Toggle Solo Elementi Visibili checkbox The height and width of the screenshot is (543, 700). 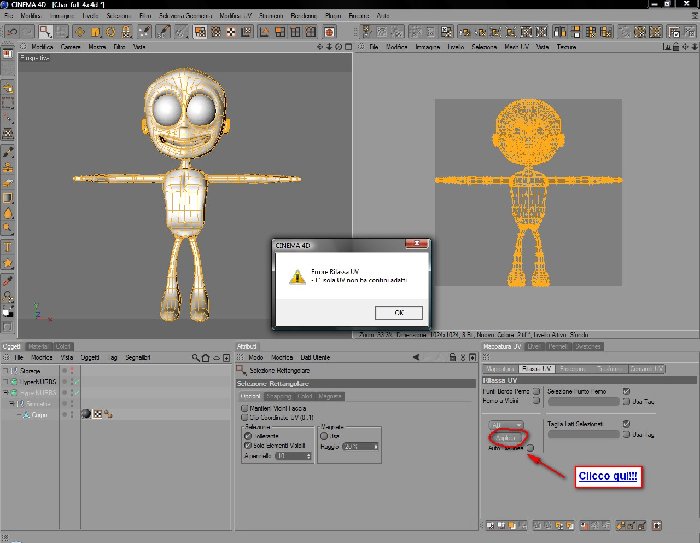[248, 445]
